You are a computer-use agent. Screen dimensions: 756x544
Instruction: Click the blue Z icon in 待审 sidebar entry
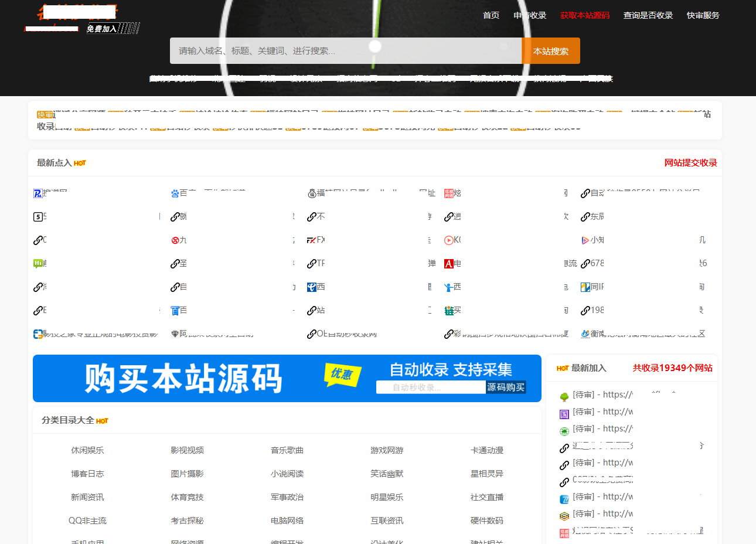tap(564, 499)
